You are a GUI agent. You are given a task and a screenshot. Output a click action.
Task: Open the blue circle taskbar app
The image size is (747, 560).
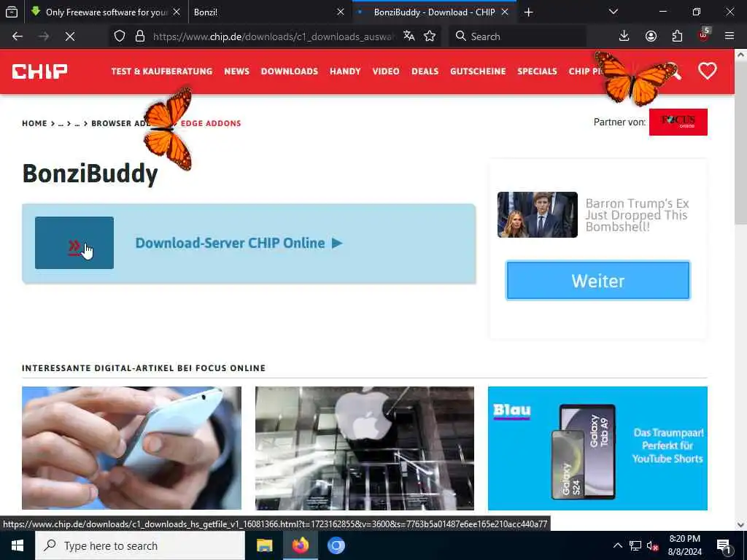coord(336,545)
